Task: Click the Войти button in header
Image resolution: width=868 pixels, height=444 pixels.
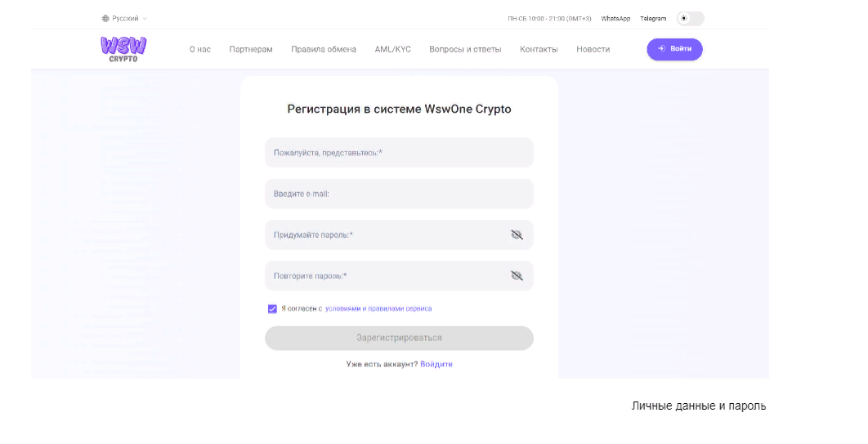Action: point(674,49)
